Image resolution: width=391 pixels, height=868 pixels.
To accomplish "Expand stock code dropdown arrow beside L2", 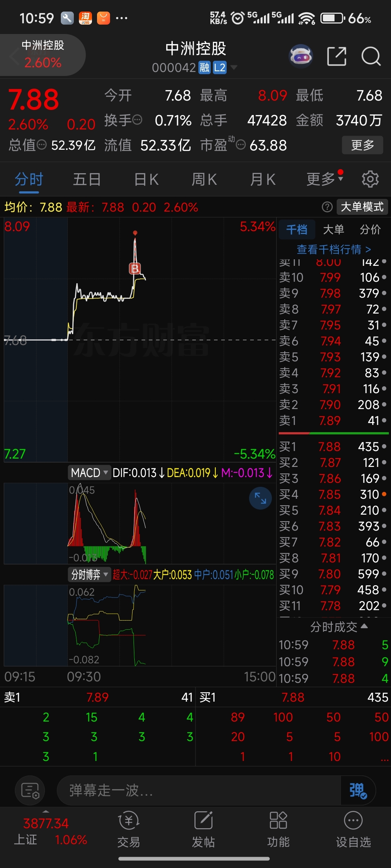I will click(x=234, y=67).
